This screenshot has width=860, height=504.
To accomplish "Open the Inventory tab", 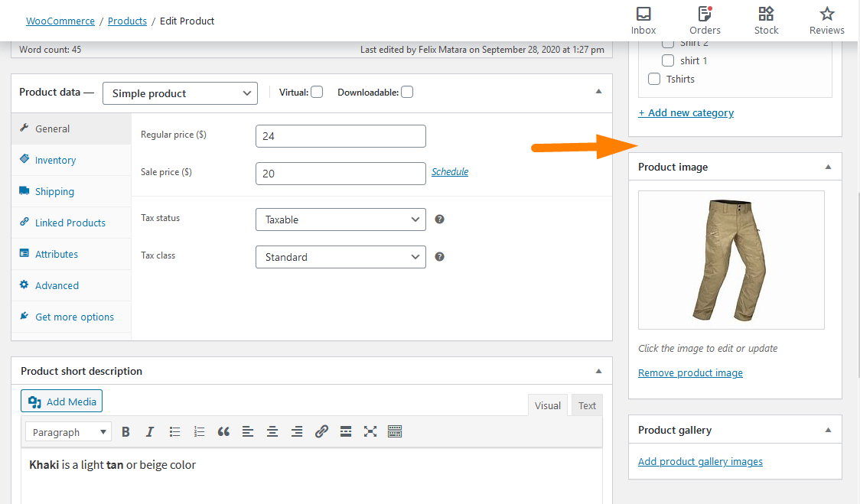I will click(71, 160).
